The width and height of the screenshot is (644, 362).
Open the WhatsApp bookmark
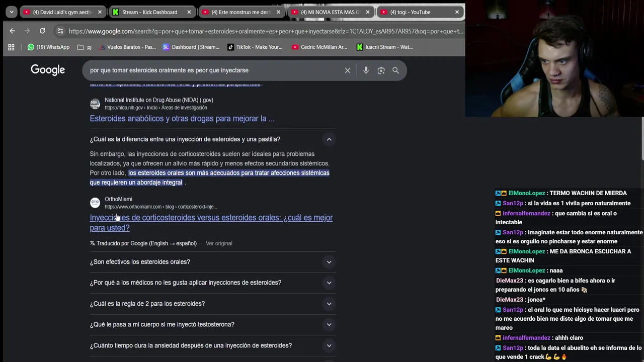pyautogui.click(x=48, y=47)
